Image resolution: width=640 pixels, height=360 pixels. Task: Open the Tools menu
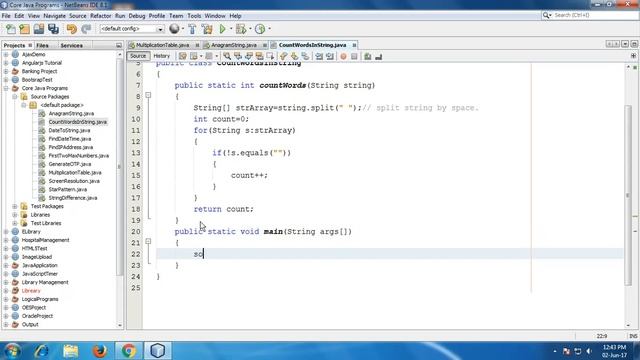[x=194, y=16]
